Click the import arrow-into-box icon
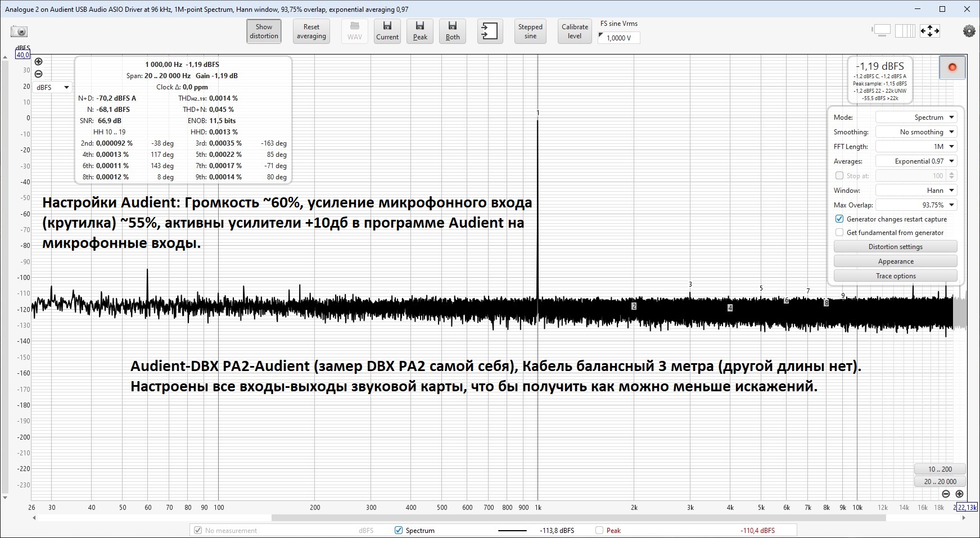Screen dimensions: 980x538 [490, 31]
